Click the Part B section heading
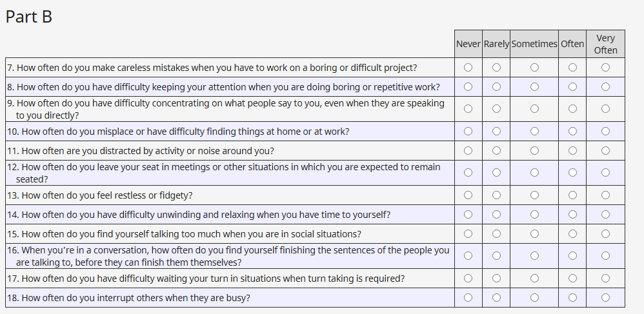This screenshot has height=314, width=644. click(x=29, y=17)
